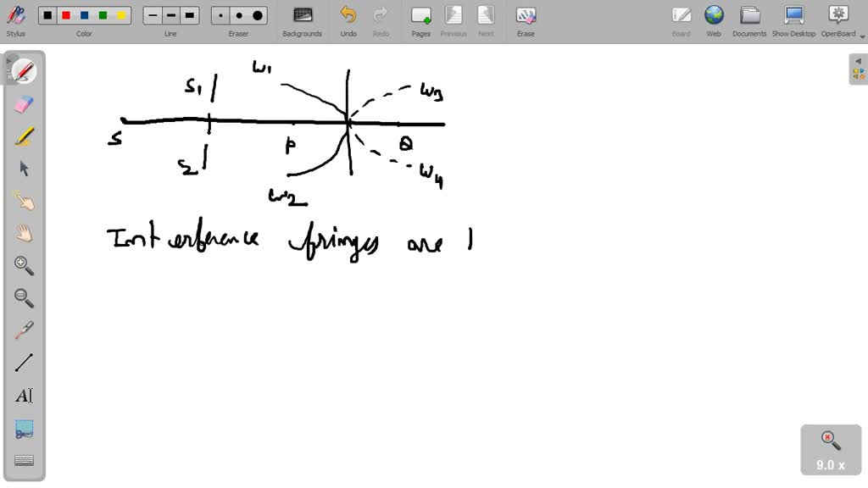The height and width of the screenshot is (488, 868).
Task: Choose the line drawing tool
Action: coord(24,362)
